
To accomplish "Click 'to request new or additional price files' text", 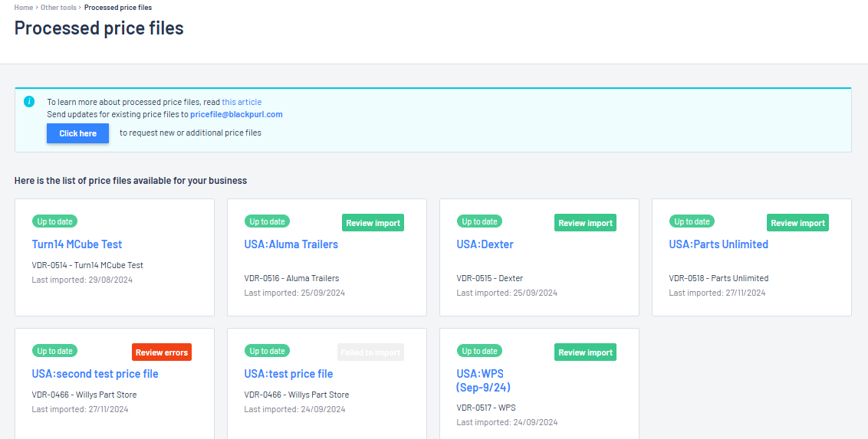I will coord(190,133).
